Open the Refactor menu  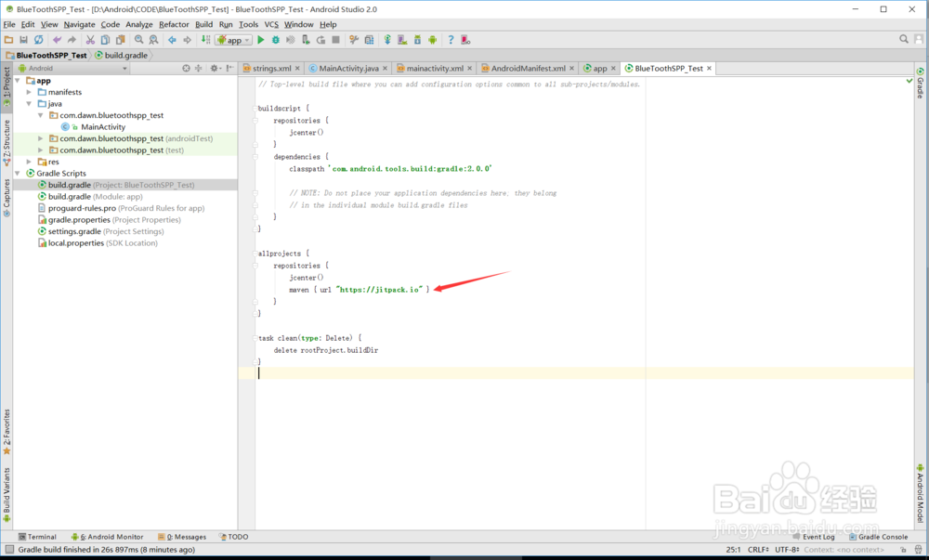pos(174,24)
